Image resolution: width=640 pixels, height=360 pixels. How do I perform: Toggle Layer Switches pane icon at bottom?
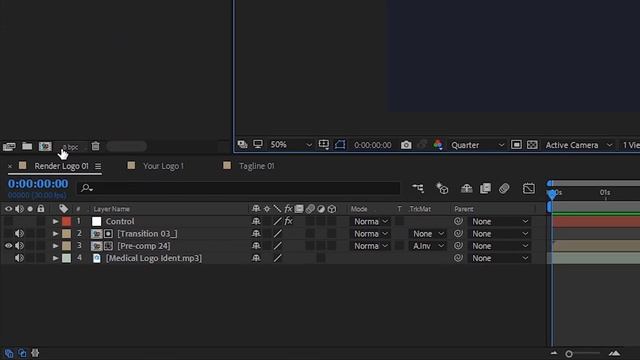tap(9, 353)
